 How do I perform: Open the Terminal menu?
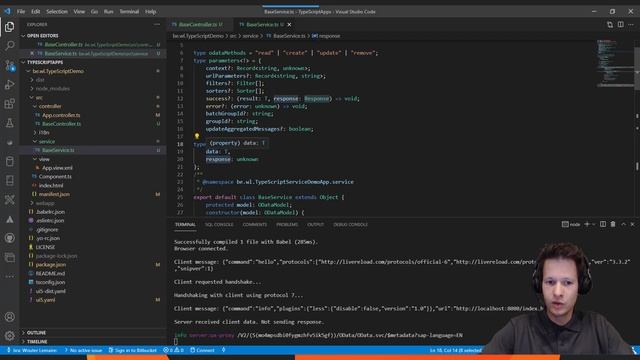129,11
